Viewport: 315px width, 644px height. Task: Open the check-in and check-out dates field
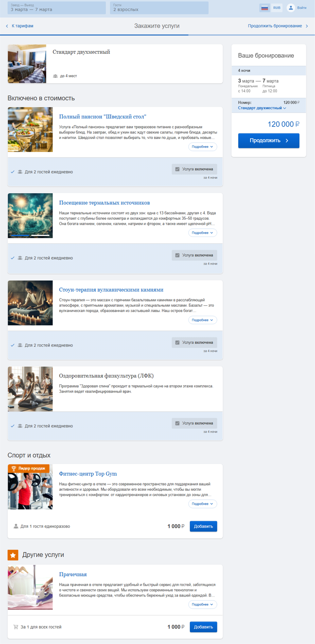coord(56,8)
